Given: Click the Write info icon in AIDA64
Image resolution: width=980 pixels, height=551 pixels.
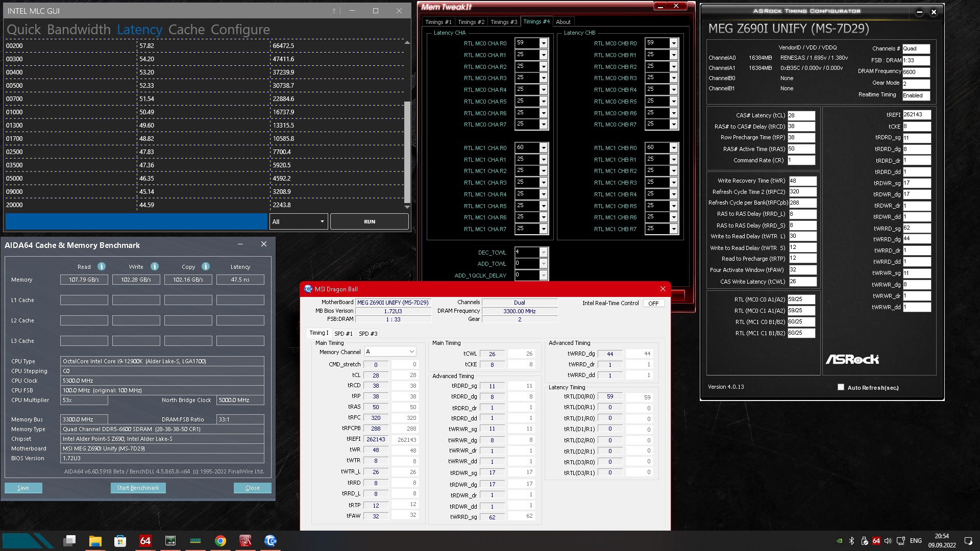Looking at the screenshot, I should [x=155, y=266].
